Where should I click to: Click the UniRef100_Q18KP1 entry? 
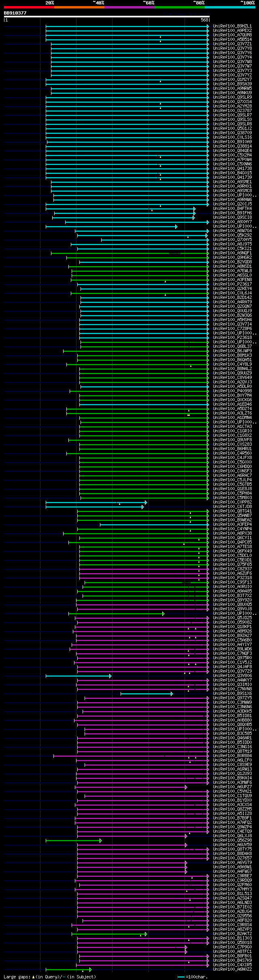232,627
